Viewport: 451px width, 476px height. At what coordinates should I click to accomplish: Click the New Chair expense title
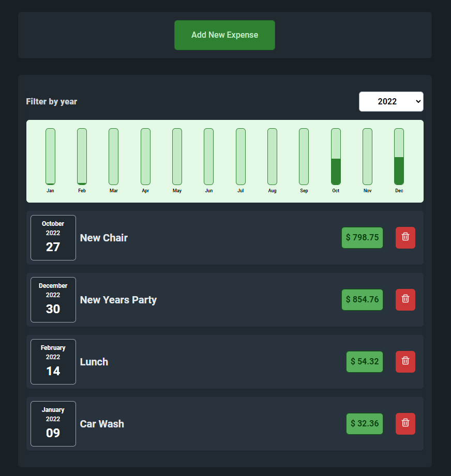click(103, 238)
